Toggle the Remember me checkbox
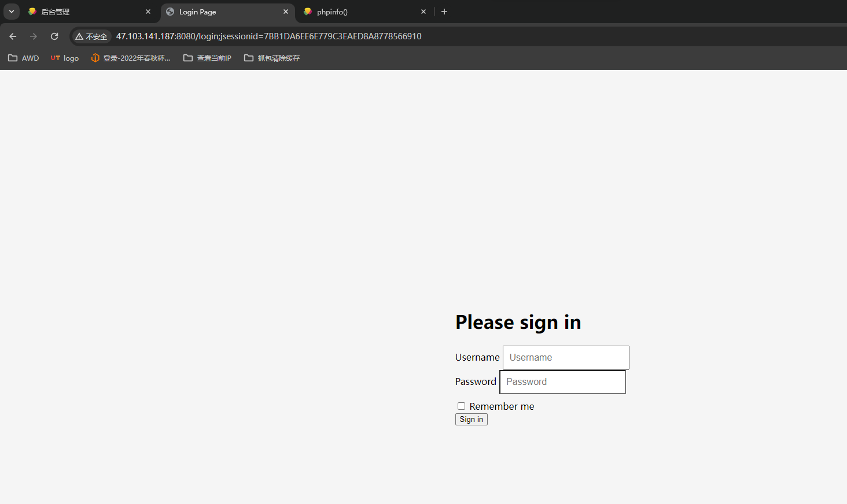847x504 pixels. pos(461,406)
